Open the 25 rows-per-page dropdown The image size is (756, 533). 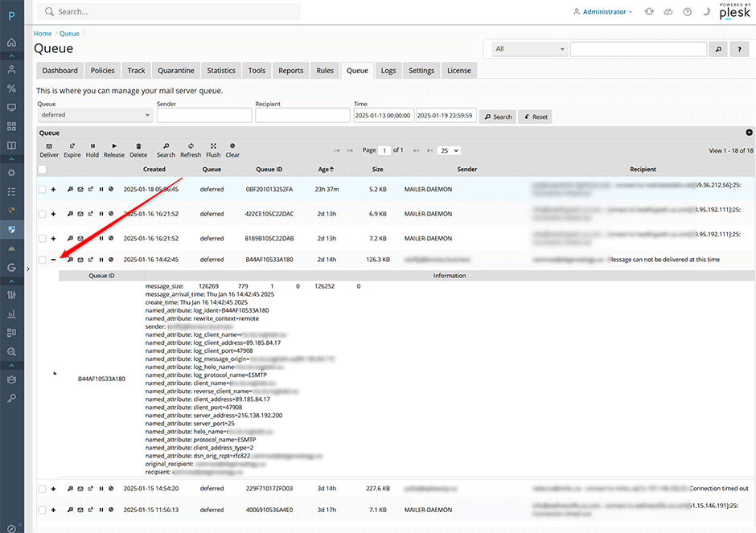point(450,150)
